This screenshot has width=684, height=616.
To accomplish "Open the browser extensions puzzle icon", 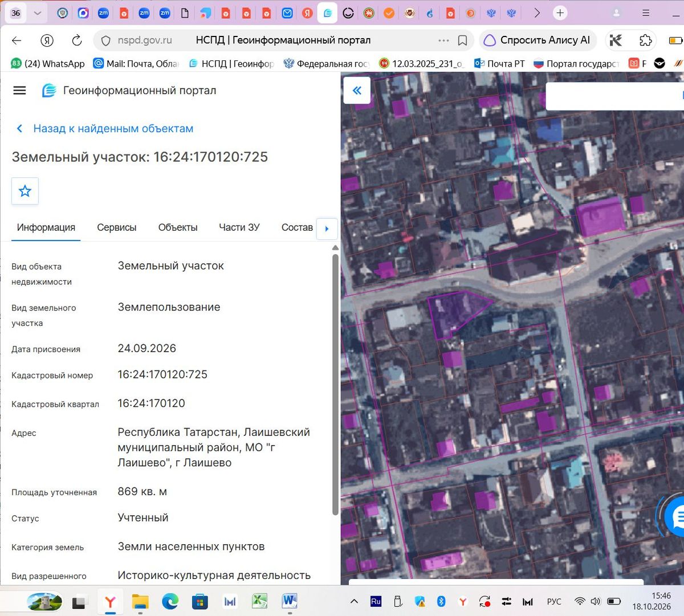I will click(x=645, y=40).
